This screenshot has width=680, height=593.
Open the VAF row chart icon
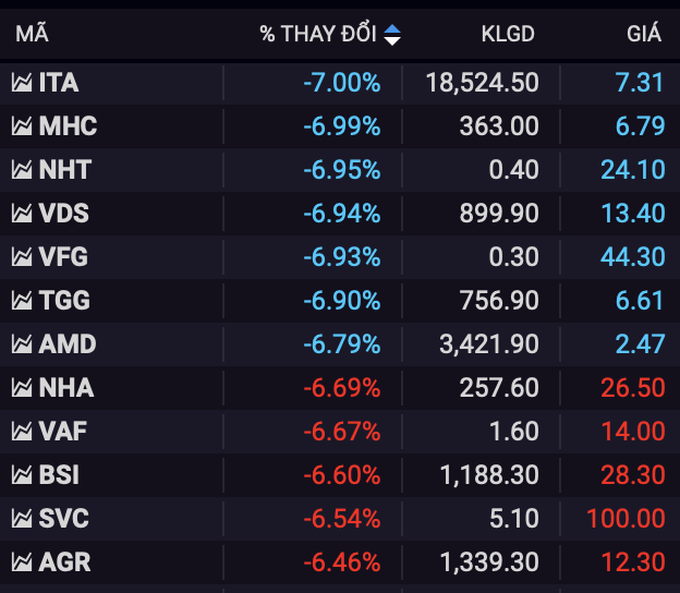pos(21,432)
